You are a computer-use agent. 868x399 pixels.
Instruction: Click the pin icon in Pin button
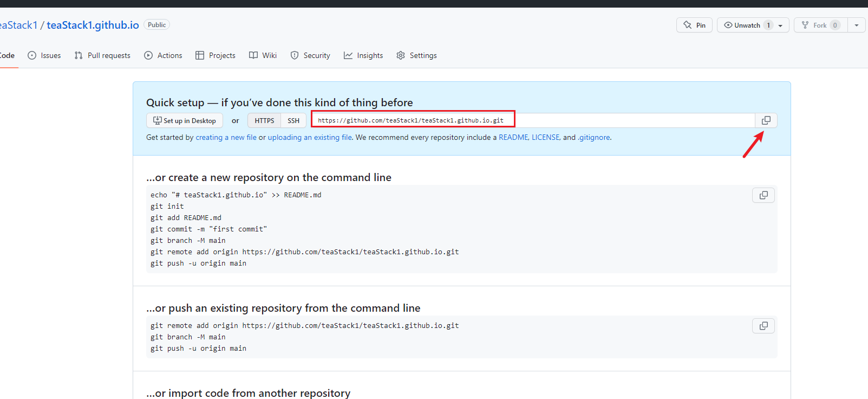click(688, 25)
